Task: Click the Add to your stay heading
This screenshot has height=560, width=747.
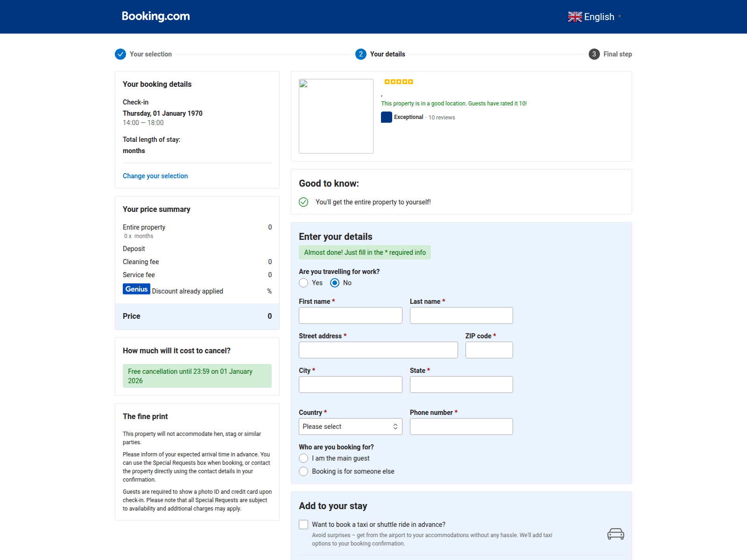Action: click(x=333, y=506)
